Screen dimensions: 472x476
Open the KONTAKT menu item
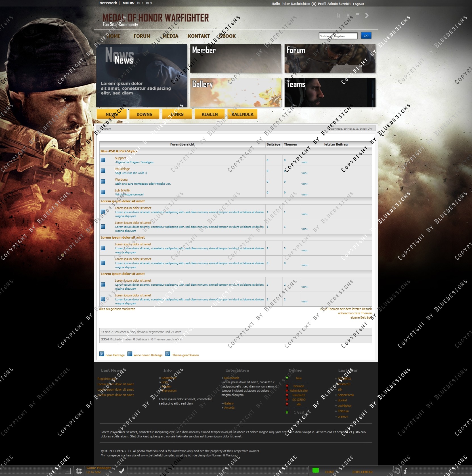pyautogui.click(x=199, y=36)
